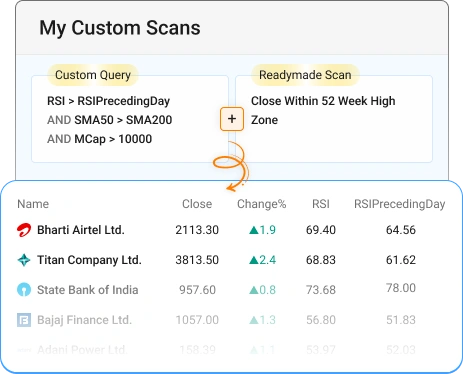Click the State Bank of India logo
The height and width of the screenshot is (374, 463).
tap(24, 290)
